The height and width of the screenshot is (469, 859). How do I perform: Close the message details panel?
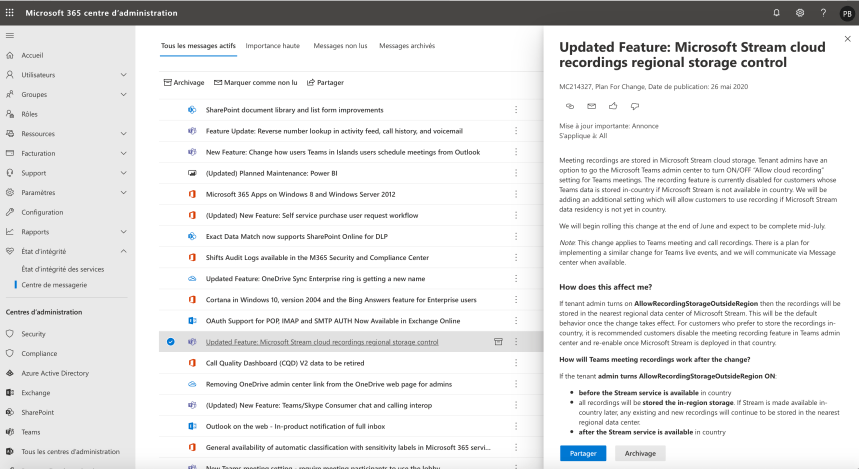(x=847, y=39)
